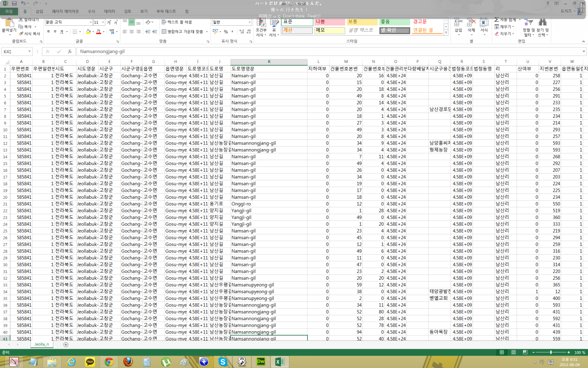Open Find & Select binoculars icon
The width and height of the screenshot is (588, 368).
(542, 23)
